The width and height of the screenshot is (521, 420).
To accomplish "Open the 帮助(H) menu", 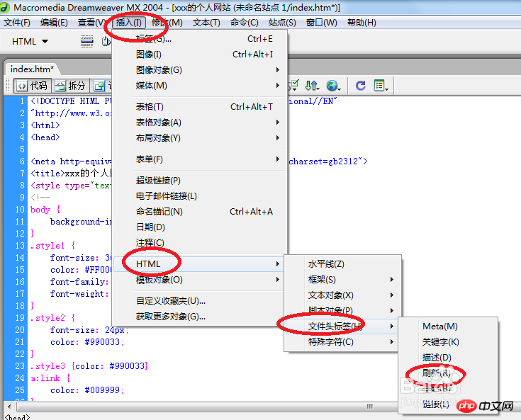I will pos(362,23).
